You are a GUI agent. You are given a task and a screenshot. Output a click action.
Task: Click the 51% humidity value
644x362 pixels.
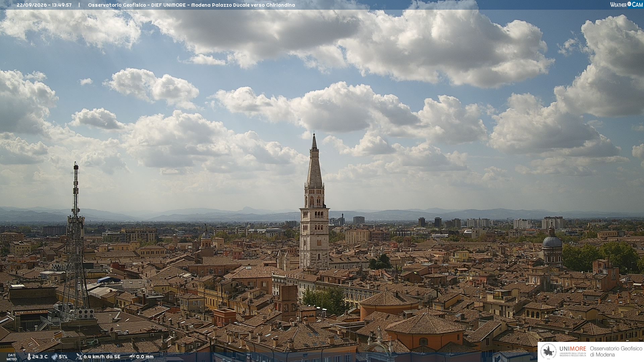[x=63, y=357]
